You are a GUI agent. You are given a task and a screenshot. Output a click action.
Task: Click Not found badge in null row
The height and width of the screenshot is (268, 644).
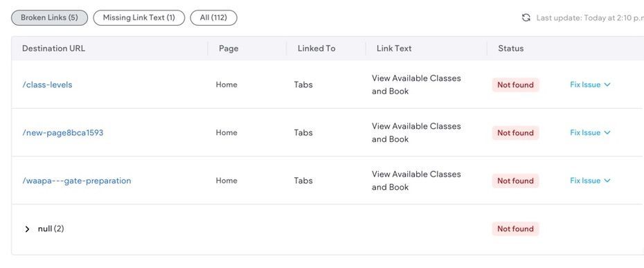tap(515, 229)
